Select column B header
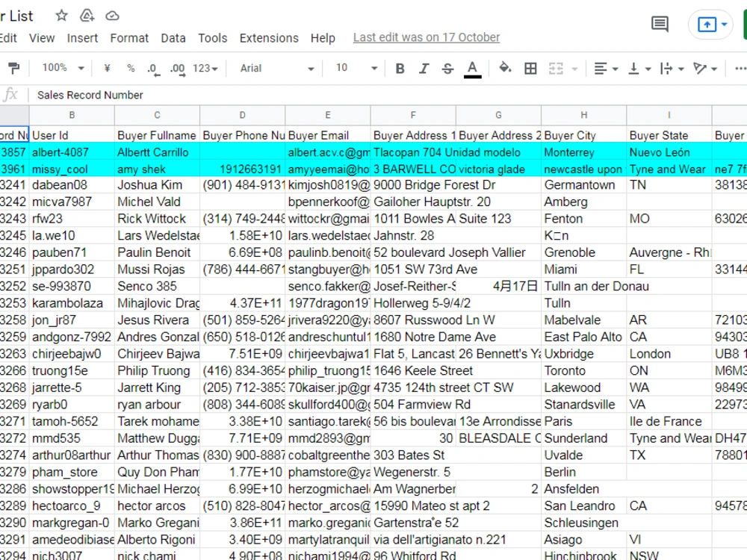The image size is (747, 560). [72, 115]
